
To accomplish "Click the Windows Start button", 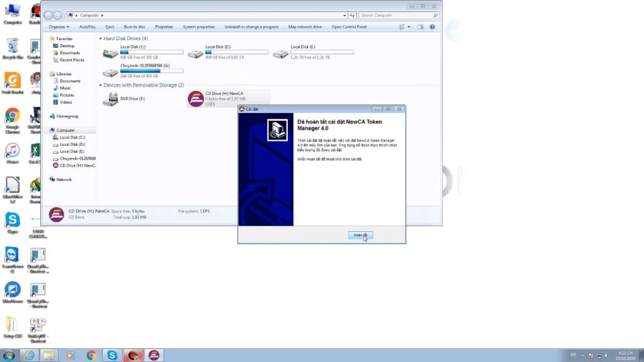I will pos(9,355).
